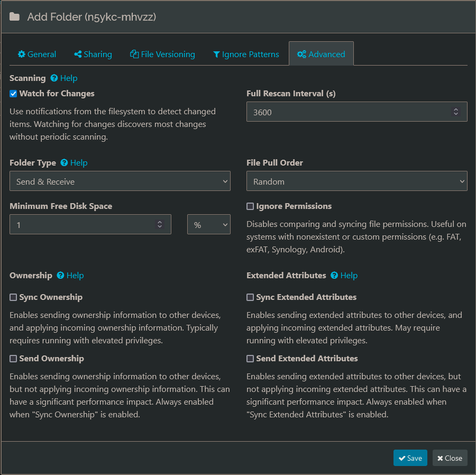Click the Ownership help question mark icon
Screen dimensions: 476x475
(60, 276)
